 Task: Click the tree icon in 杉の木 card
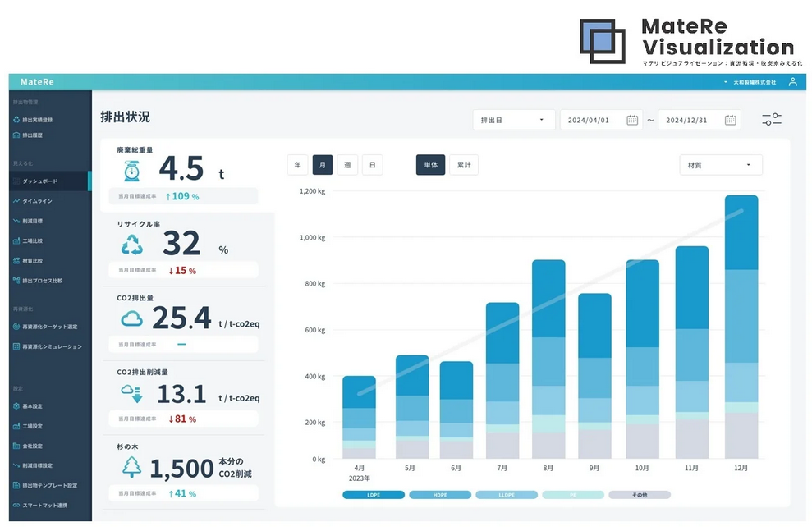(132, 467)
